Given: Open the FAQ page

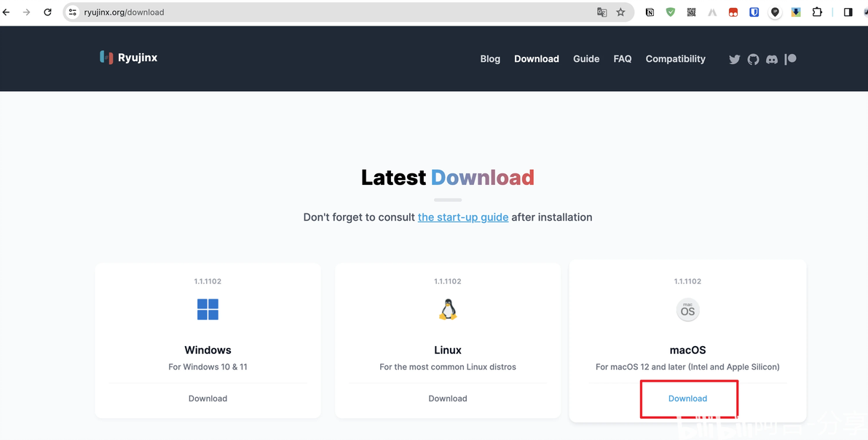Looking at the screenshot, I should (622, 59).
